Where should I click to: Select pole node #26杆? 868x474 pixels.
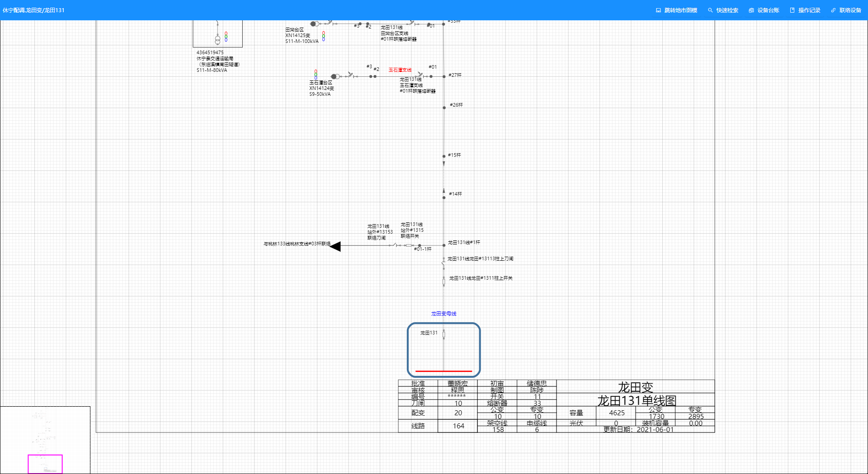click(444, 108)
